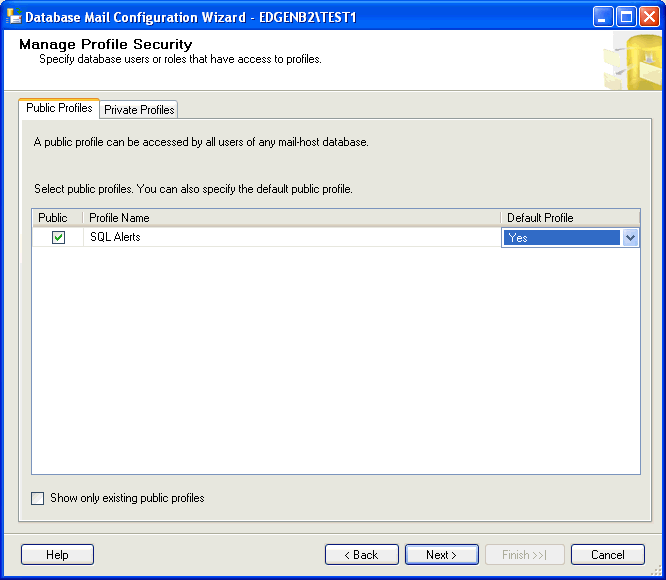Viewport: 666px width, 580px height.
Task: Proceed with the Next button
Action: [x=441, y=555]
